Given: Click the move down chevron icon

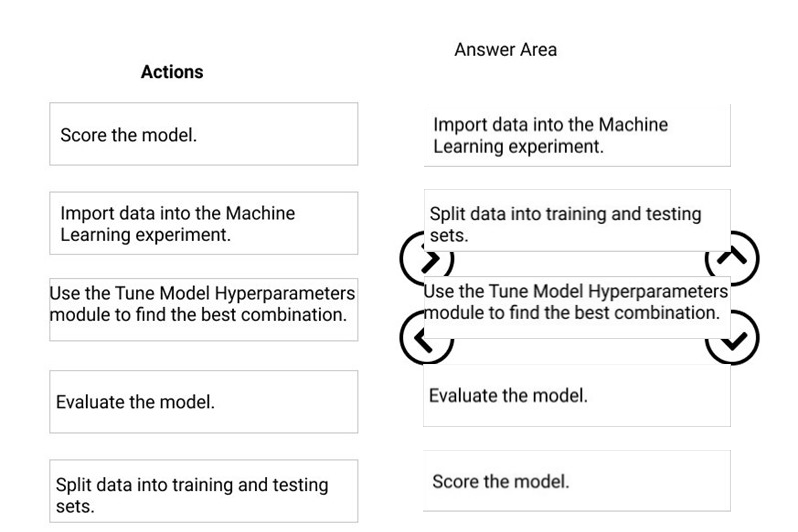Looking at the screenshot, I should tap(732, 338).
